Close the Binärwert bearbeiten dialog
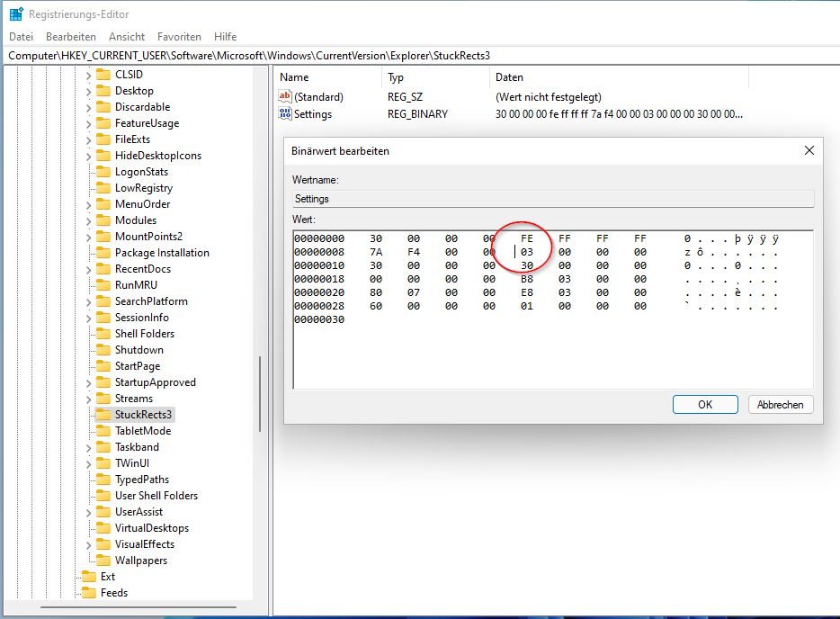 [809, 151]
